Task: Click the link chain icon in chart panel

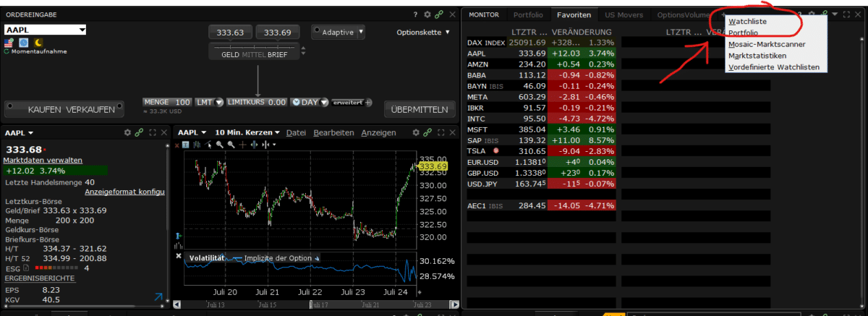Action: (x=427, y=133)
